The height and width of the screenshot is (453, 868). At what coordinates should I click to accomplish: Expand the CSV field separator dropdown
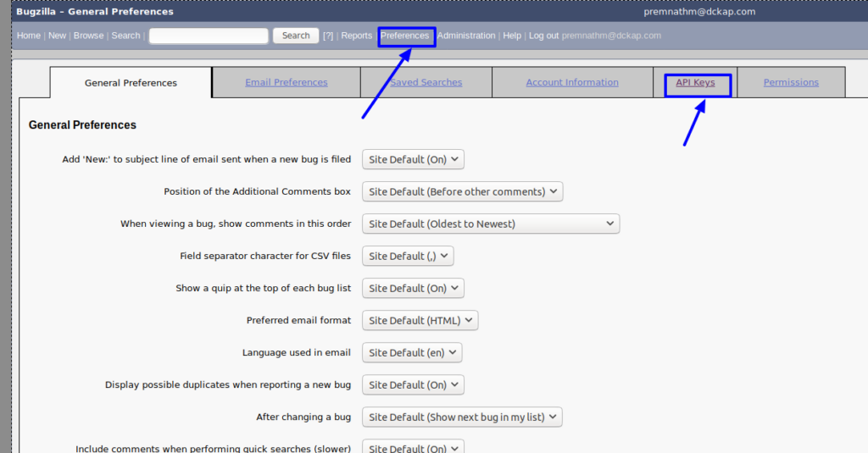[408, 256]
